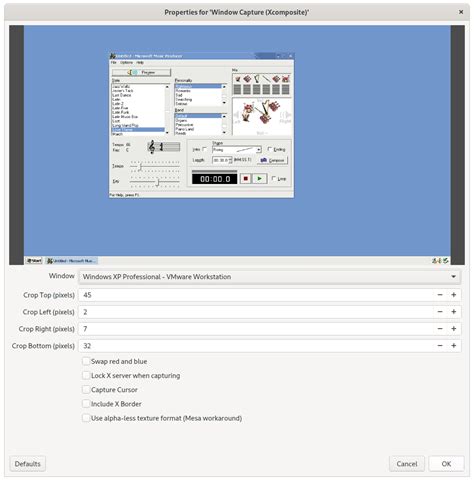Check Include X Border option
This screenshot has height=481, width=474.
pyautogui.click(x=86, y=404)
